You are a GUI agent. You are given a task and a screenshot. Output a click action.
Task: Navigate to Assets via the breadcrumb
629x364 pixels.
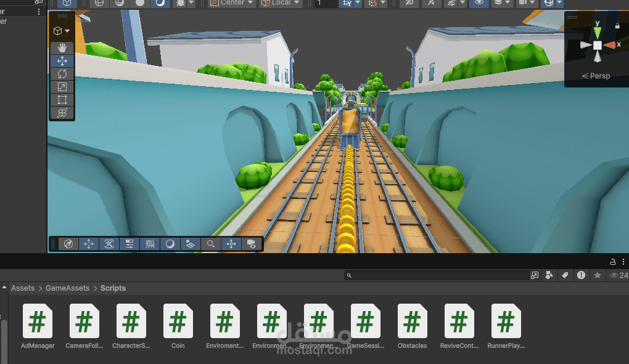23,288
